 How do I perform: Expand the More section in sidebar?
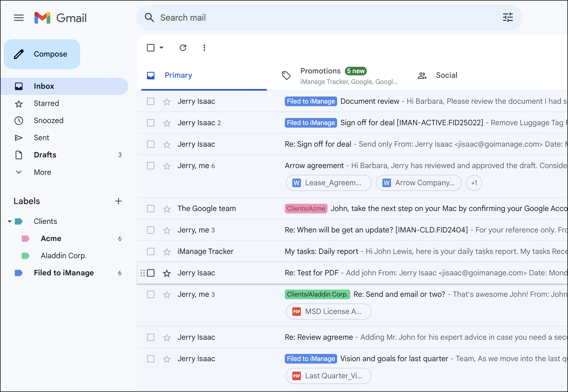42,172
